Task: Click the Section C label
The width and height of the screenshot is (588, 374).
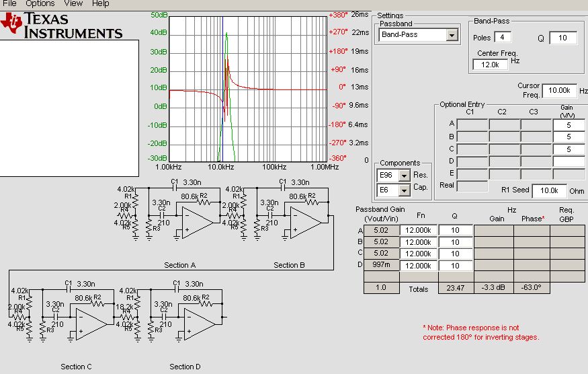Action: point(76,367)
